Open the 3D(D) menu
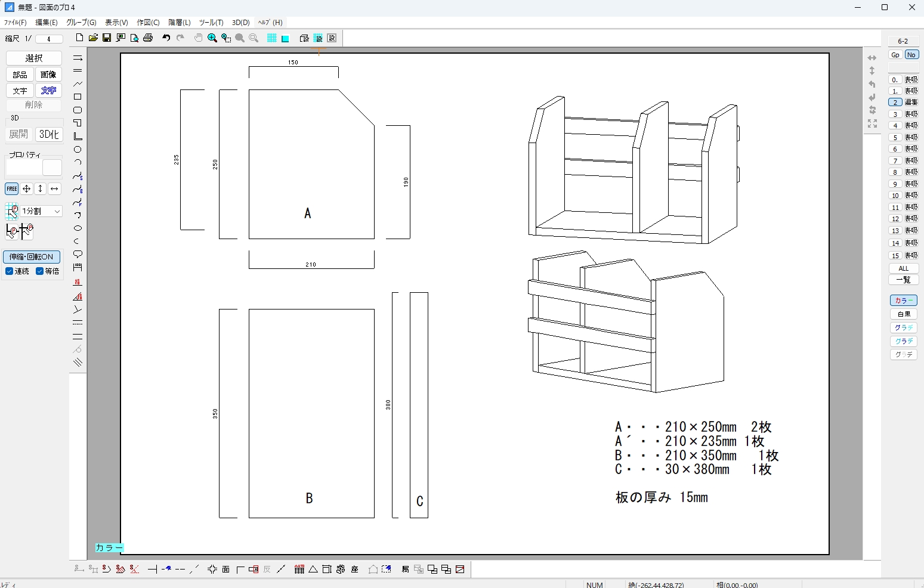The height and width of the screenshot is (588, 924). coord(240,23)
